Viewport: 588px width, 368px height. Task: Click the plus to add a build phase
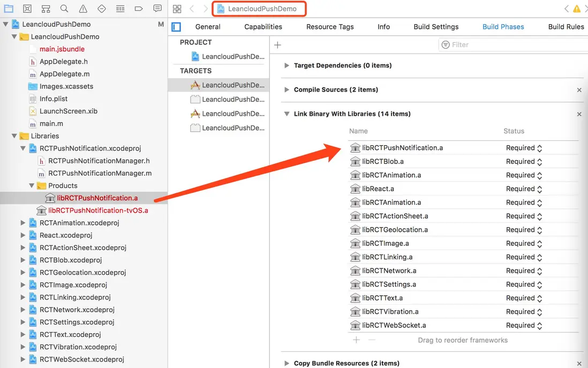pyautogui.click(x=277, y=45)
